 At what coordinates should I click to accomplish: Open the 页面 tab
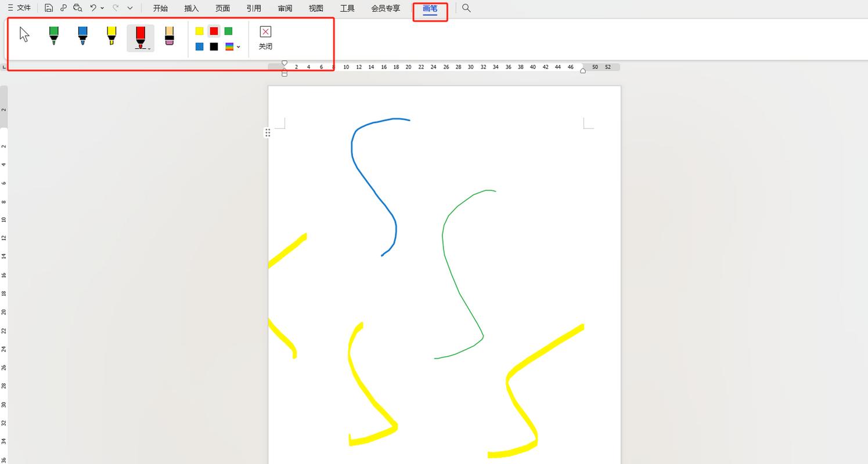[222, 8]
